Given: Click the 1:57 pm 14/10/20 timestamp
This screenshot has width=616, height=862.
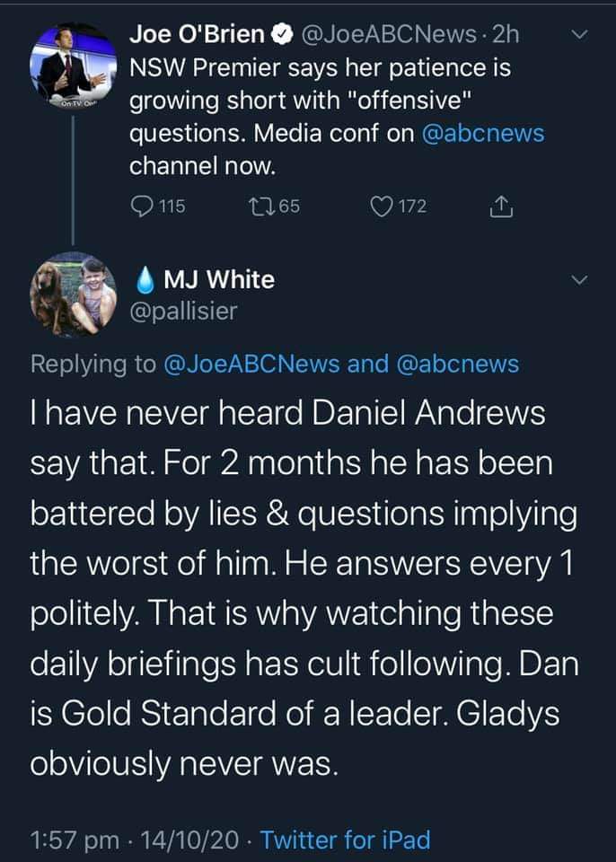Looking at the screenshot, I should point(135,840).
